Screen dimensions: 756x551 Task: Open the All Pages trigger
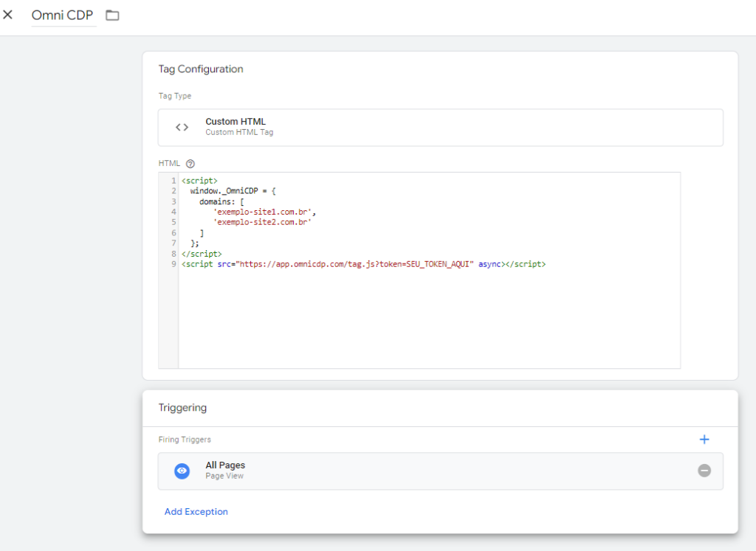click(x=440, y=471)
